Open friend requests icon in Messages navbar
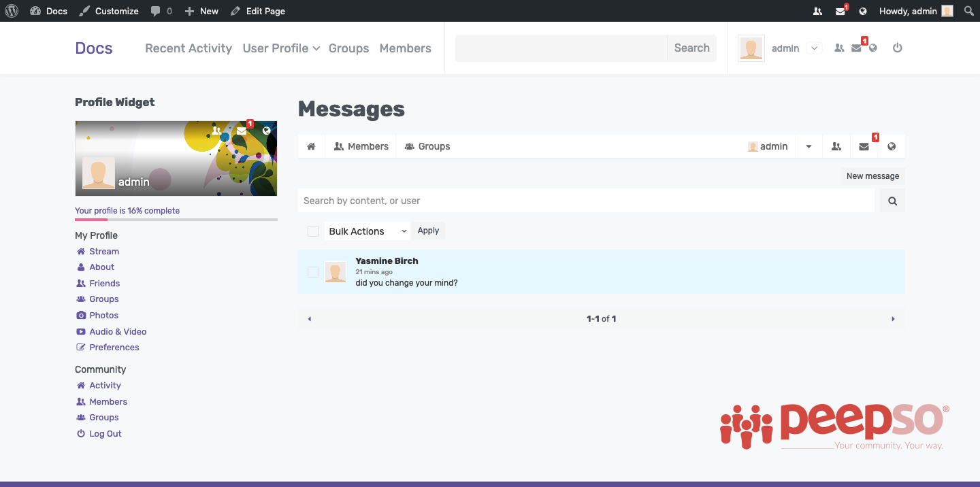 pos(836,146)
